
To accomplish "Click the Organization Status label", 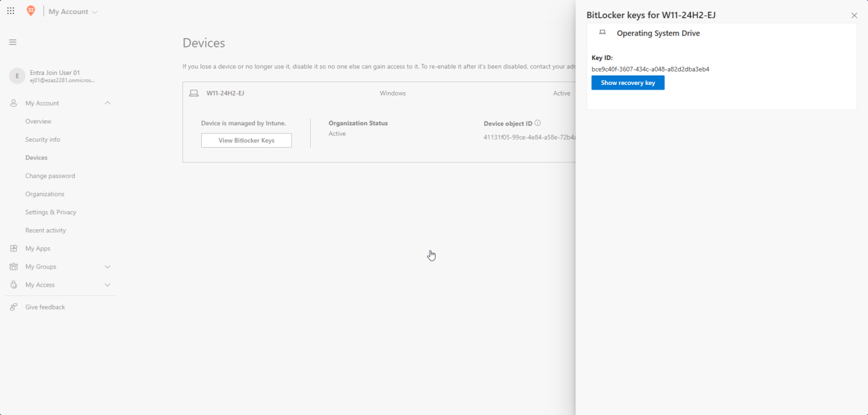I will tap(358, 123).
